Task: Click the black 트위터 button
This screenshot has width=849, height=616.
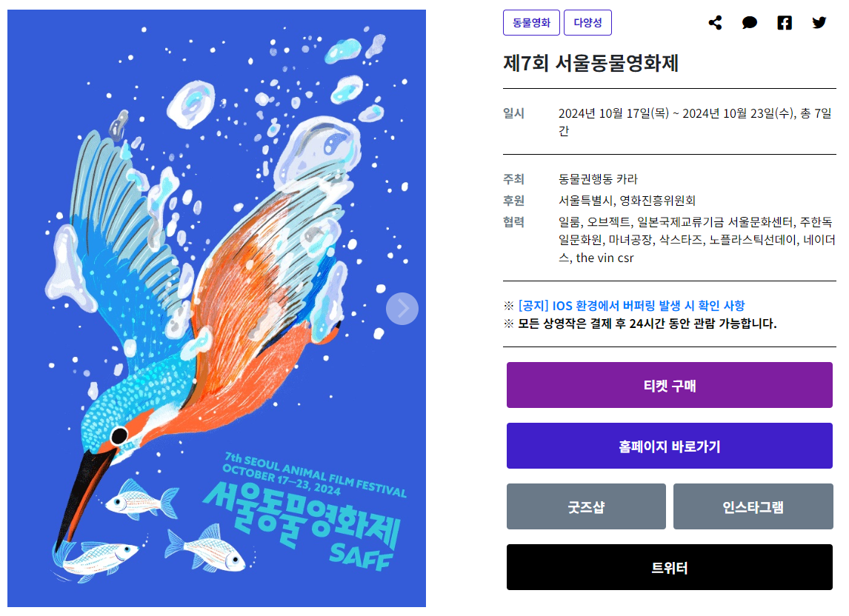Action: click(x=669, y=566)
